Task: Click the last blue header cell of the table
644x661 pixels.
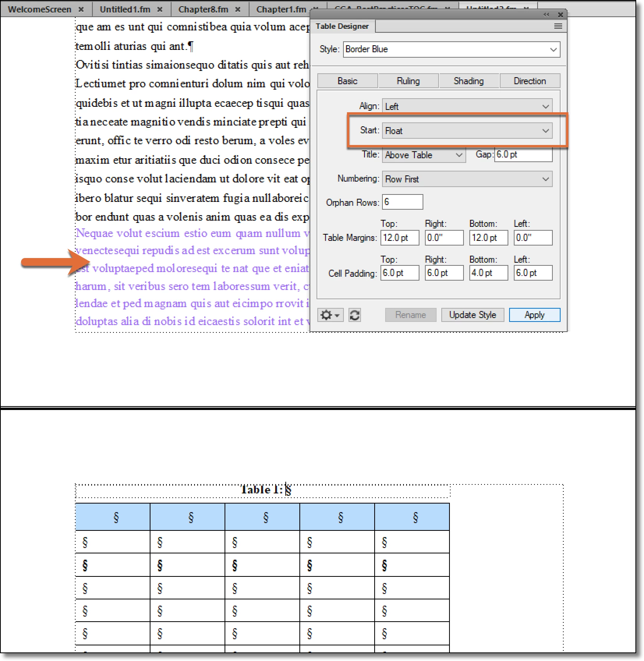Action: [412, 517]
